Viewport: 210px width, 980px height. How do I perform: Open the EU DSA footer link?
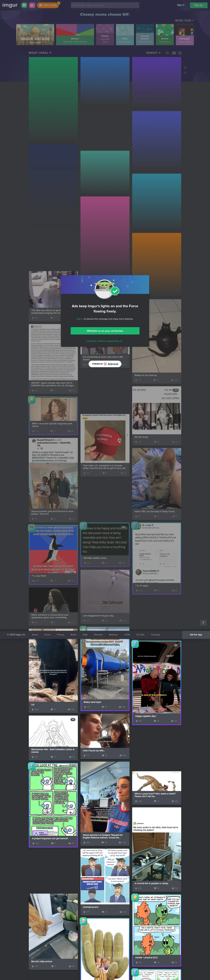140,635
